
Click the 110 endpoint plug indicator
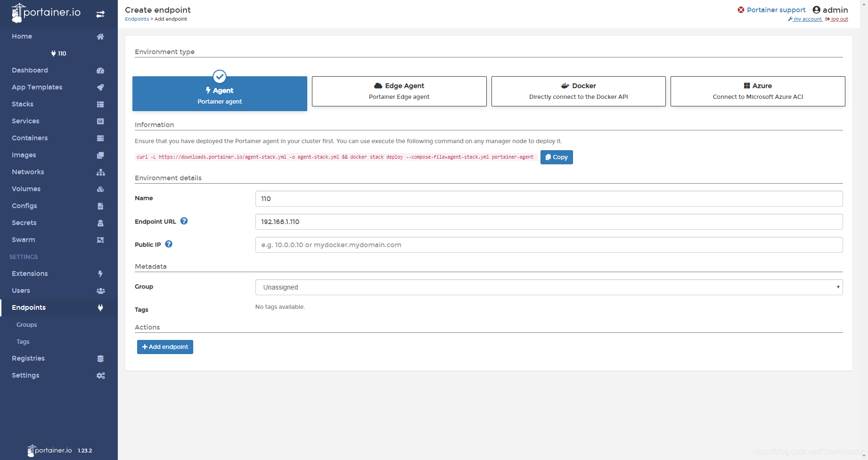(59, 54)
